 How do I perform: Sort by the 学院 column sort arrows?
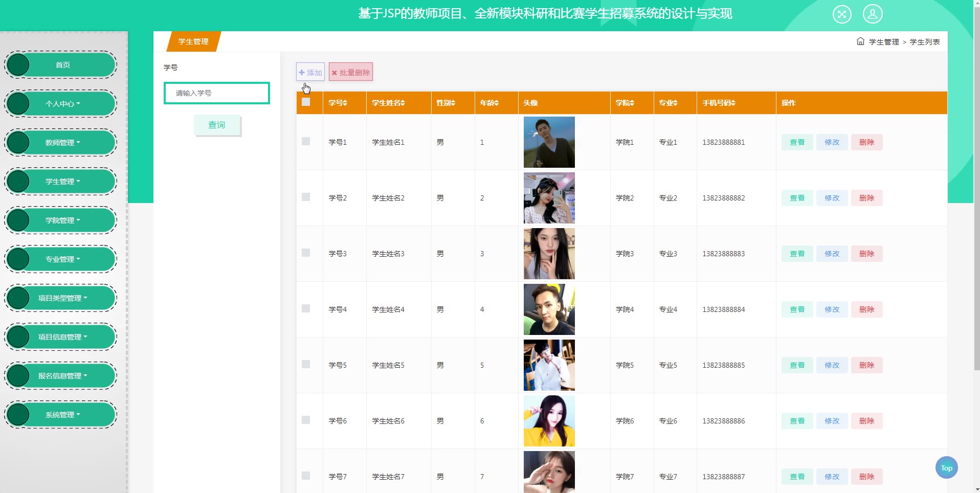click(x=632, y=103)
